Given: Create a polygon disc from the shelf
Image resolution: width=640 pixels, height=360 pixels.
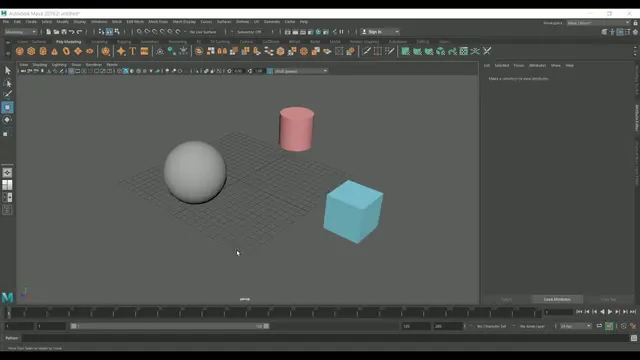Looking at the screenshot, I should pyautogui.click(x=89, y=51).
